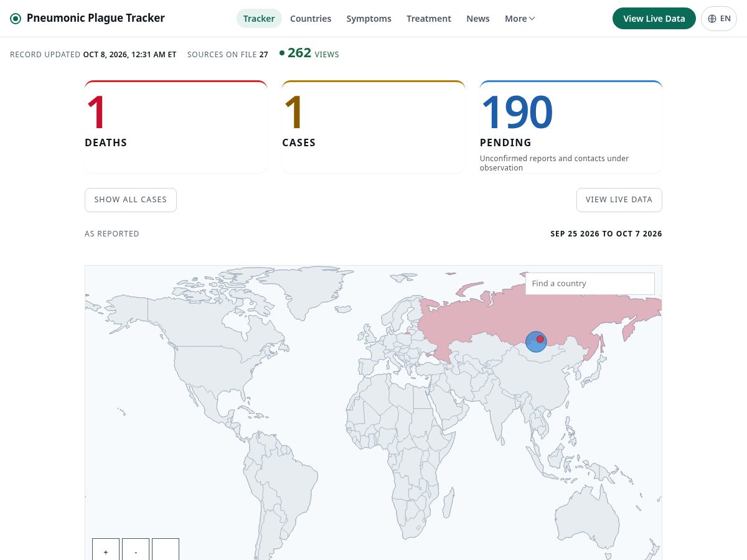Click the outlined View Live Data button

(x=619, y=200)
